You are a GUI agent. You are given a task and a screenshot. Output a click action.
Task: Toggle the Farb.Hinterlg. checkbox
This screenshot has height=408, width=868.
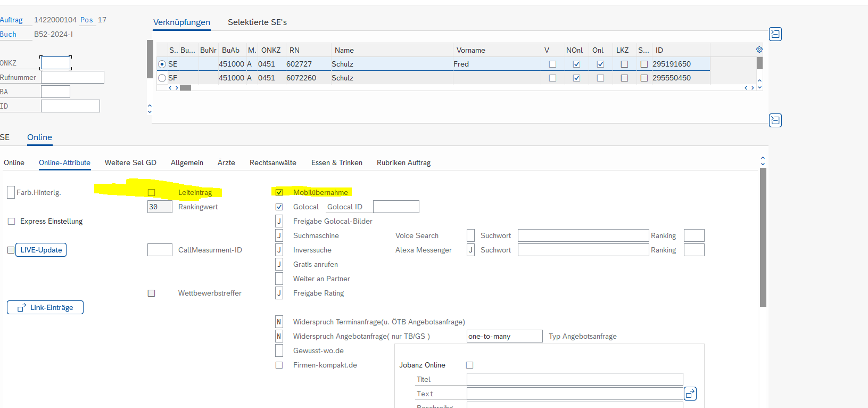[x=11, y=192]
